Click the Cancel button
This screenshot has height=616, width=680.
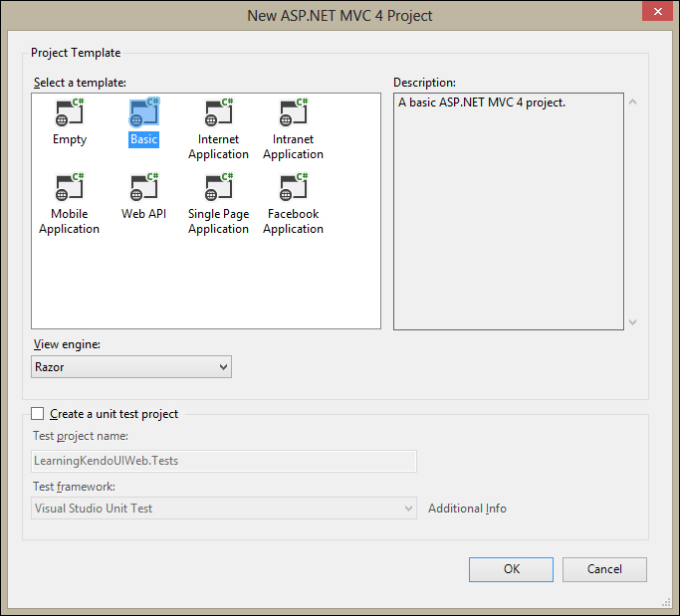point(604,569)
